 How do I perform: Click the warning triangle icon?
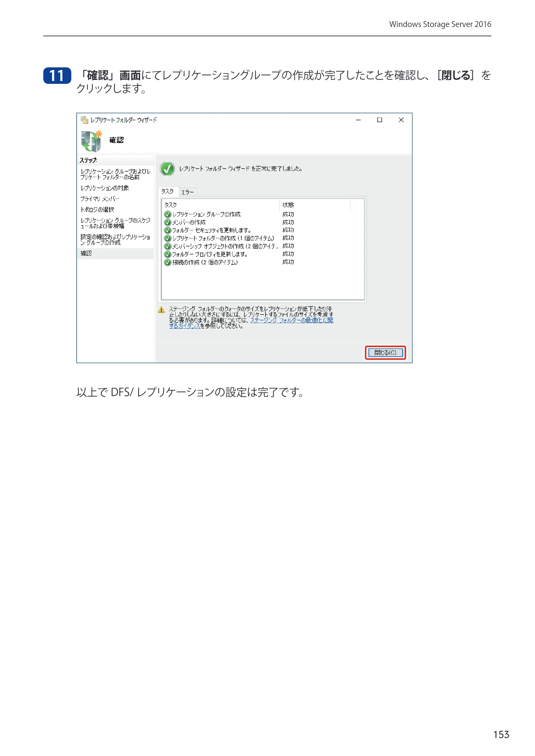tap(161, 310)
